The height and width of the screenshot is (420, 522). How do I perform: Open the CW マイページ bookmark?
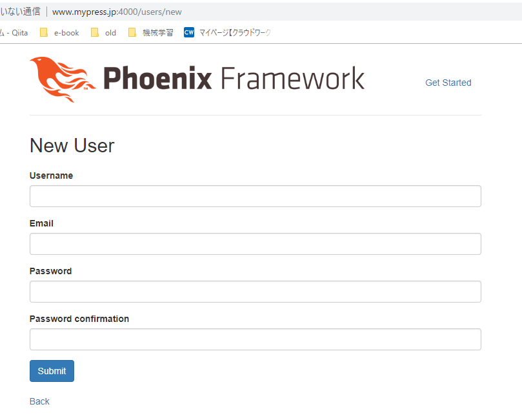pos(228,33)
